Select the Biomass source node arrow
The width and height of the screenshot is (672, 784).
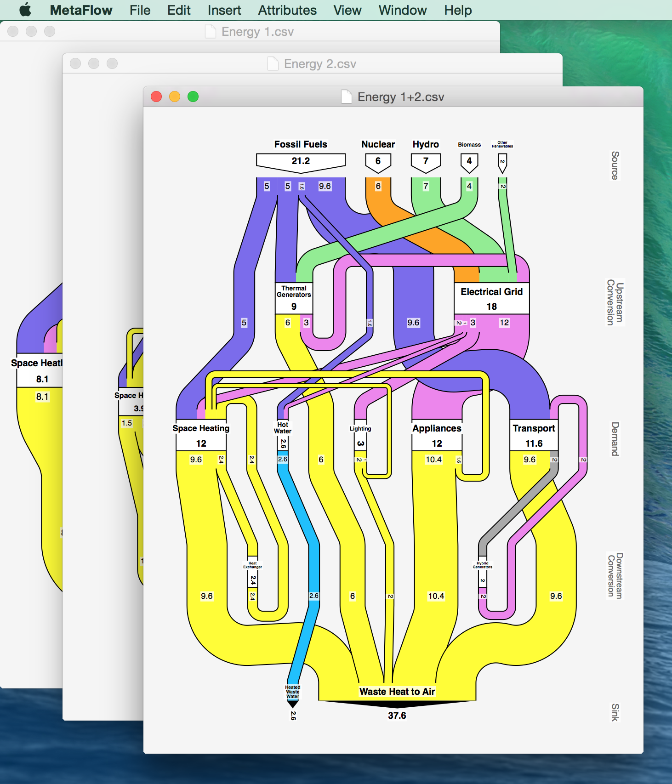(469, 162)
